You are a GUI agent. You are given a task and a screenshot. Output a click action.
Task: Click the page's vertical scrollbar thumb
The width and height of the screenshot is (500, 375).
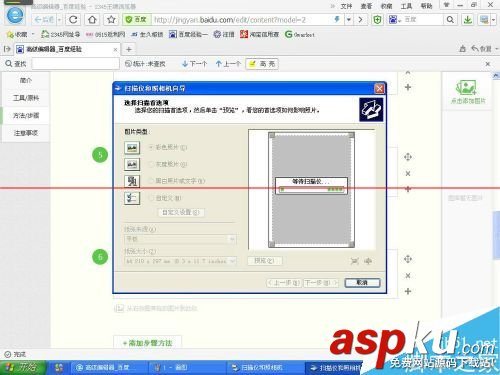pos(496,235)
